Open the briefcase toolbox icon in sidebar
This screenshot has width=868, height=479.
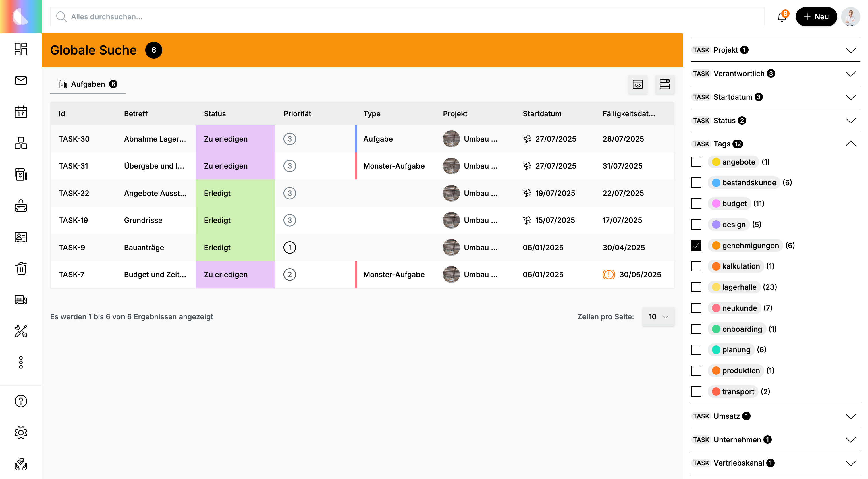(x=21, y=206)
